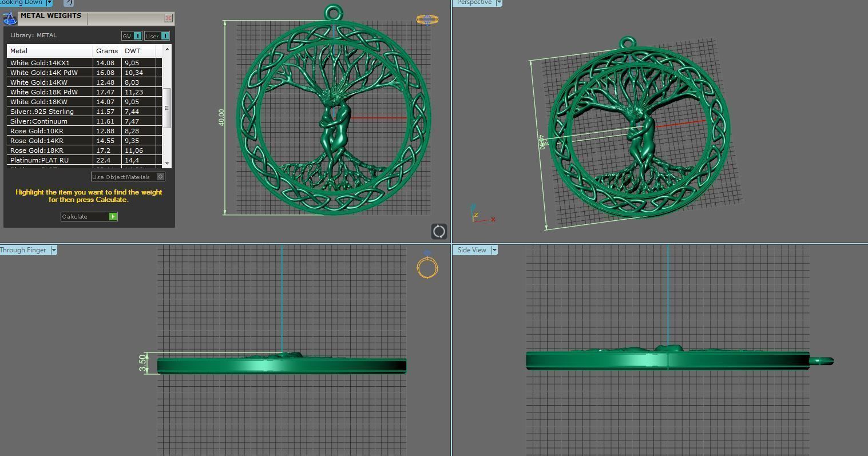The height and width of the screenshot is (456, 868).
Task: Click scroll up arrow in metal list
Action: tap(167, 50)
